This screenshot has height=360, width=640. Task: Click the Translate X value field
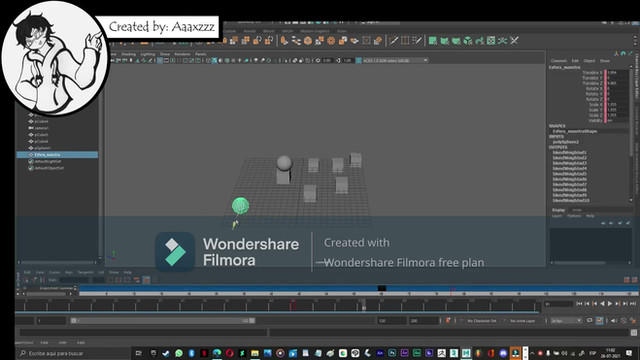coord(617,73)
